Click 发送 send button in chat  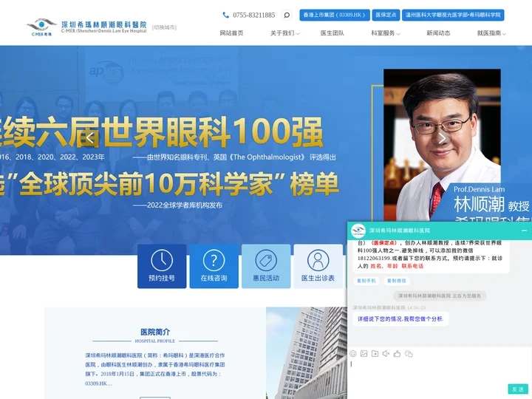click(x=518, y=389)
